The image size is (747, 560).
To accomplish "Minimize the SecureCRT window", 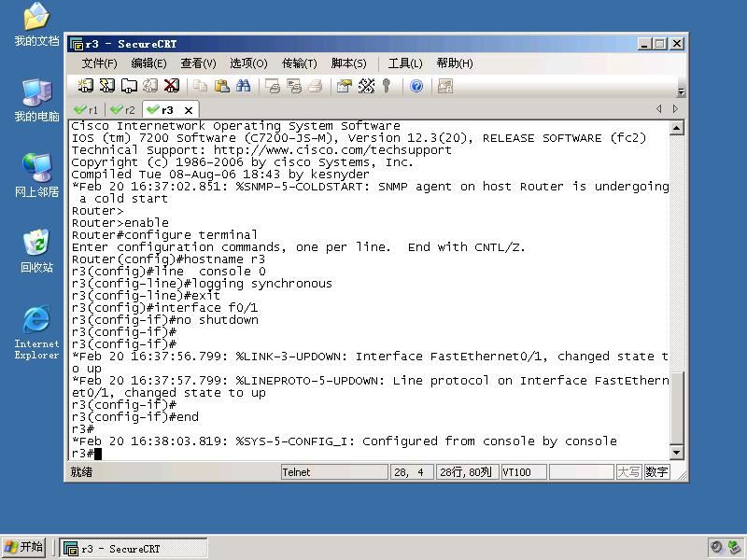I will coord(644,44).
